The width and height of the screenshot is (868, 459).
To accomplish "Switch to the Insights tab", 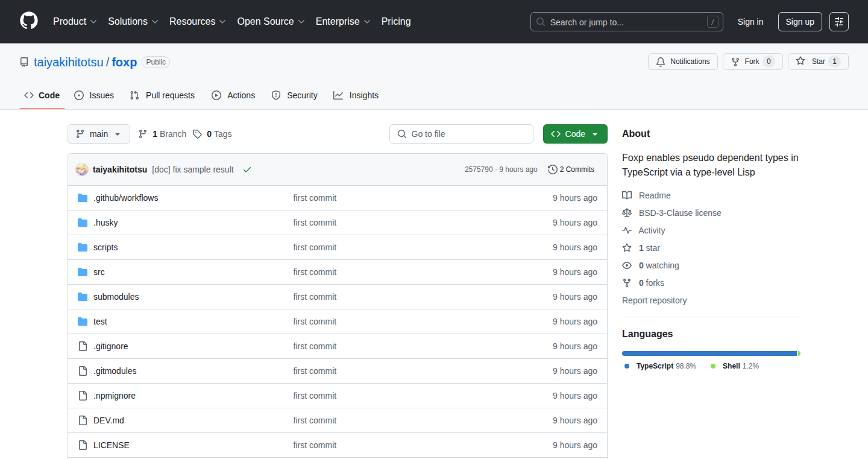I will click(356, 95).
